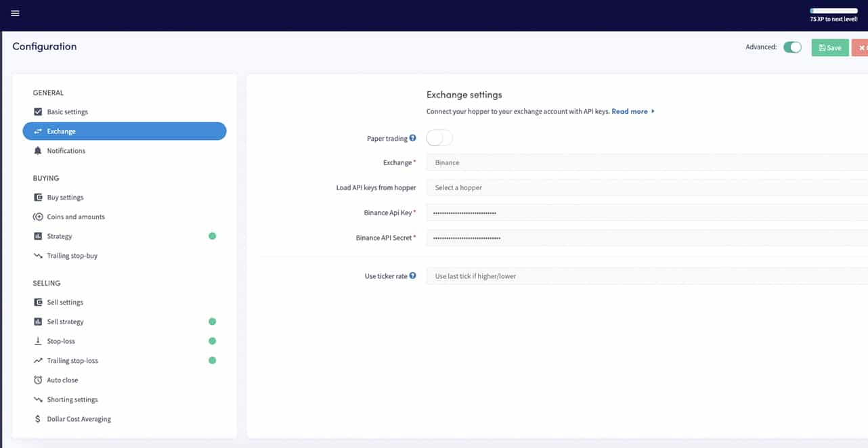The width and height of the screenshot is (868, 448).
Task: Open the Strategy section
Action: [x=125, y=236]
